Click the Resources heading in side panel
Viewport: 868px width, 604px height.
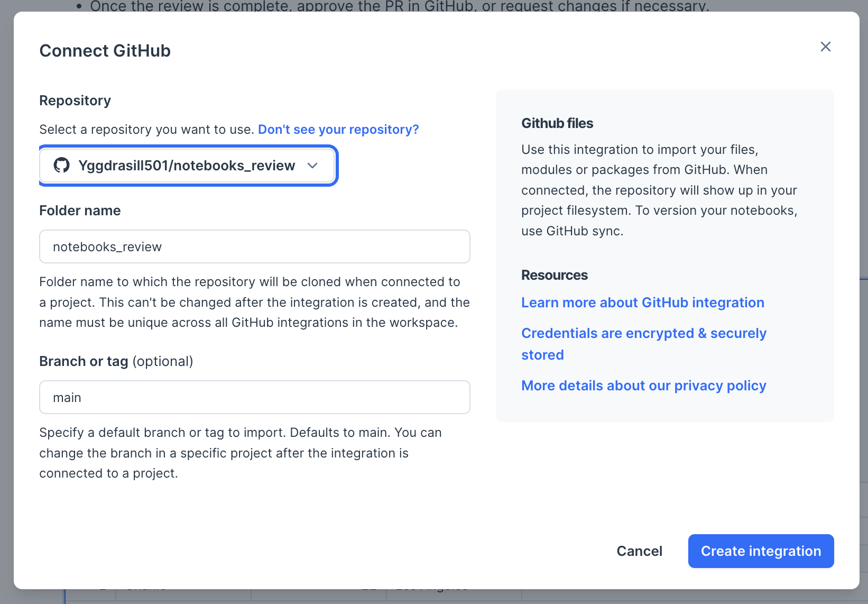pos(555,275)
